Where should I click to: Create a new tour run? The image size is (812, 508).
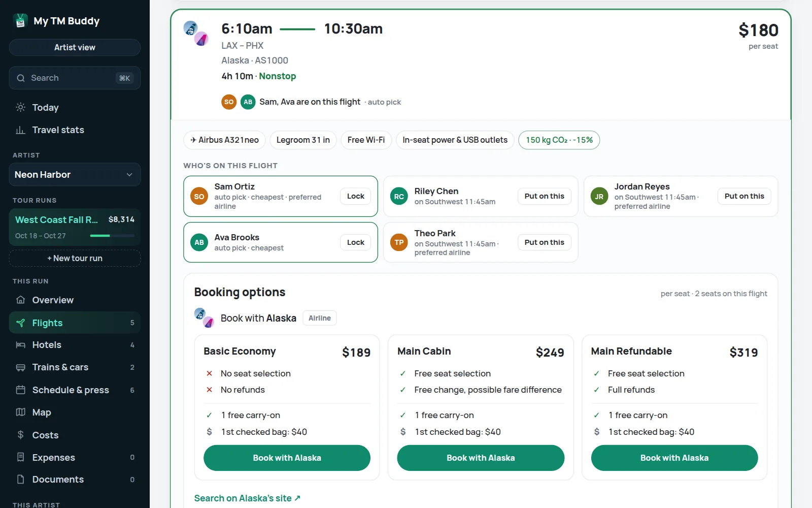coord(75,258)
